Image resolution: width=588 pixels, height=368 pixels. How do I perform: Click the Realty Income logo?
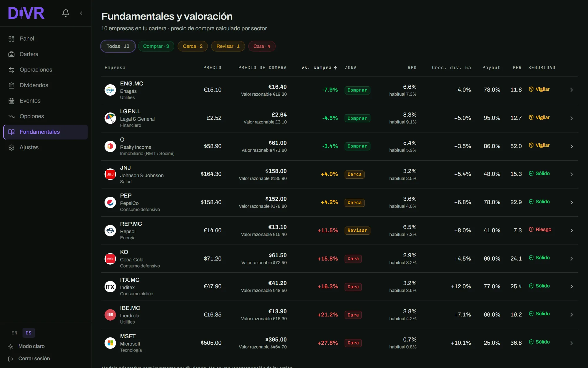point(110,146)
